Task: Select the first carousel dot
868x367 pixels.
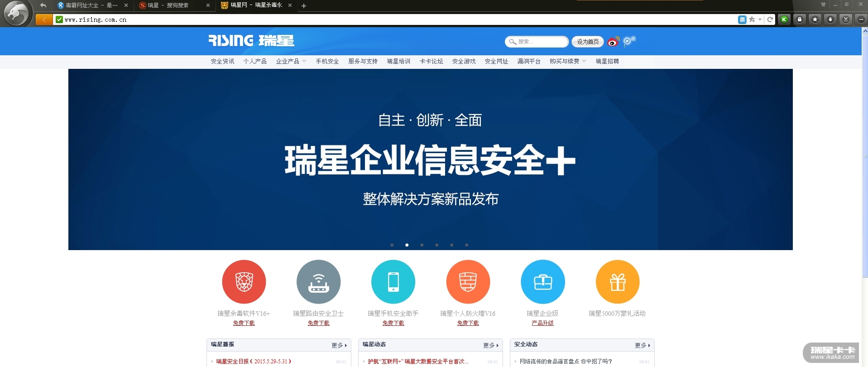Action: pos(392,245)
